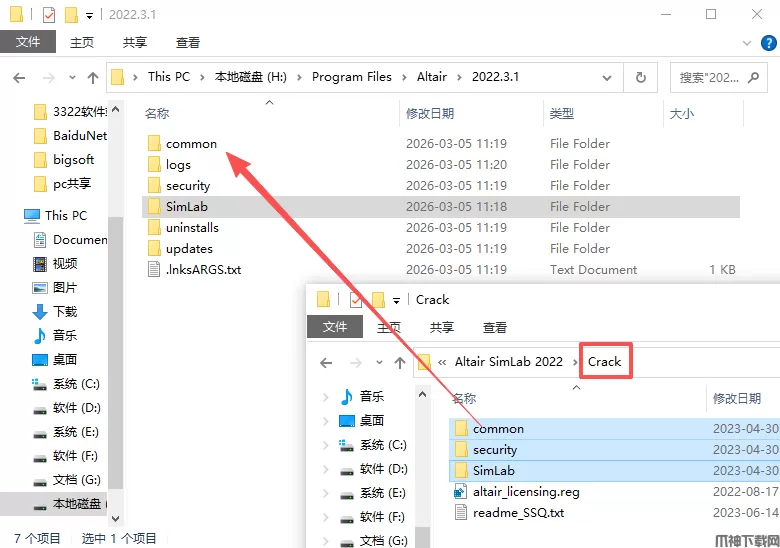
Task: Click Program Files in address breadcrumb
Action: 352,77
